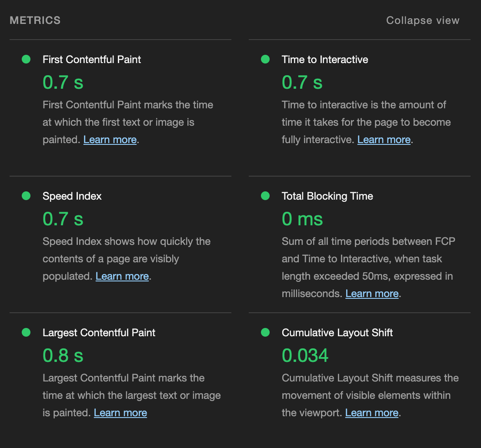This screenshot has width=481, height=448.
Task: Expand the First Contentful Paint metric details
Action: 91,59
